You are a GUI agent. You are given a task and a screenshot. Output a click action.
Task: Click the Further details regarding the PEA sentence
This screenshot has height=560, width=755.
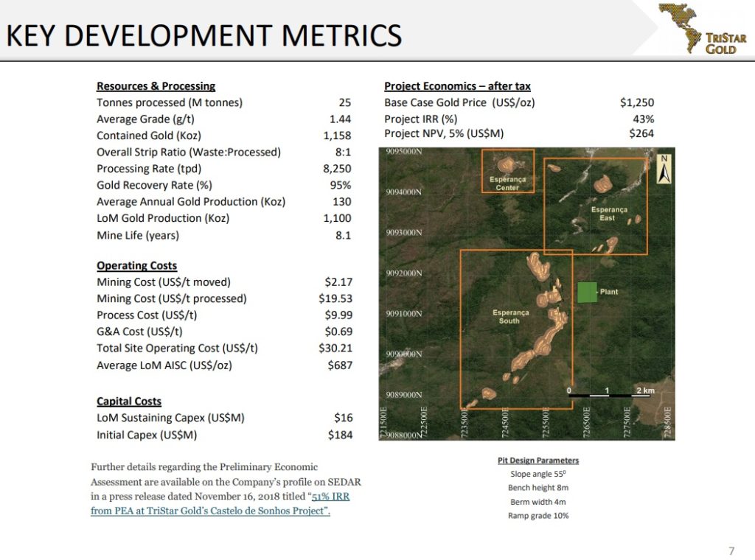[226, 489]
